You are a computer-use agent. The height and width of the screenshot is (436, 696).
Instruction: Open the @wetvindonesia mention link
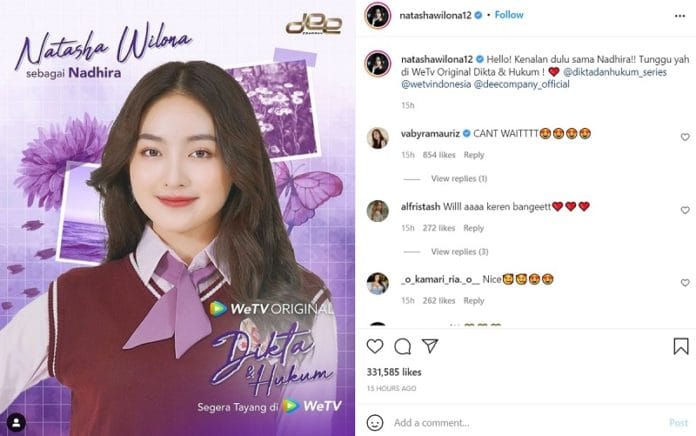click(436, 84)
